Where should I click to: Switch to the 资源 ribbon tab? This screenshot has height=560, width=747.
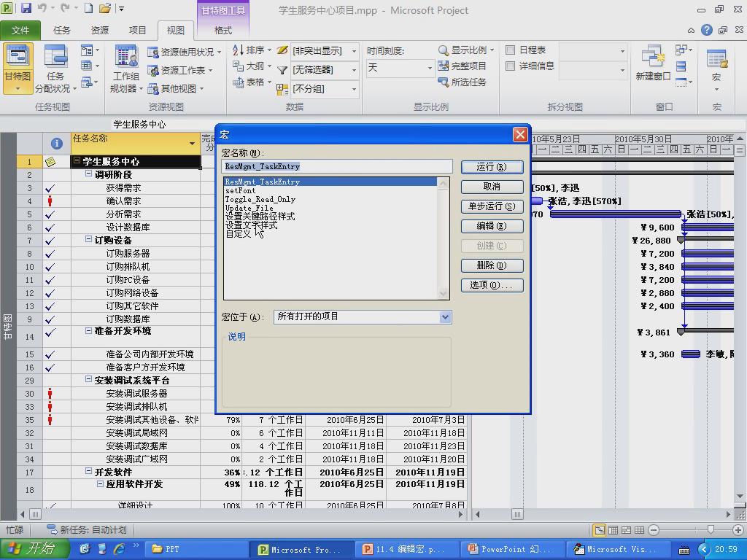pos(99,31)
